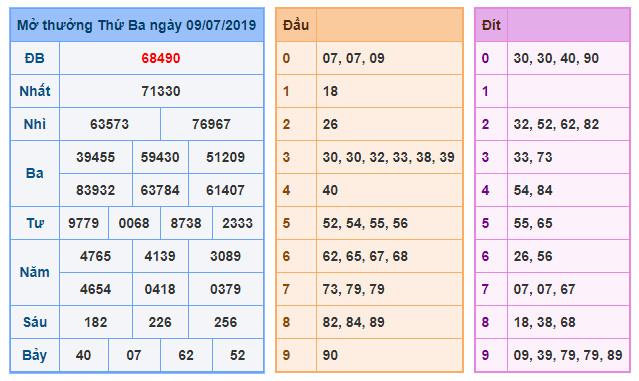Click Tư prize number 9779
Screen dimensions: 639x381
pos(84,223)
